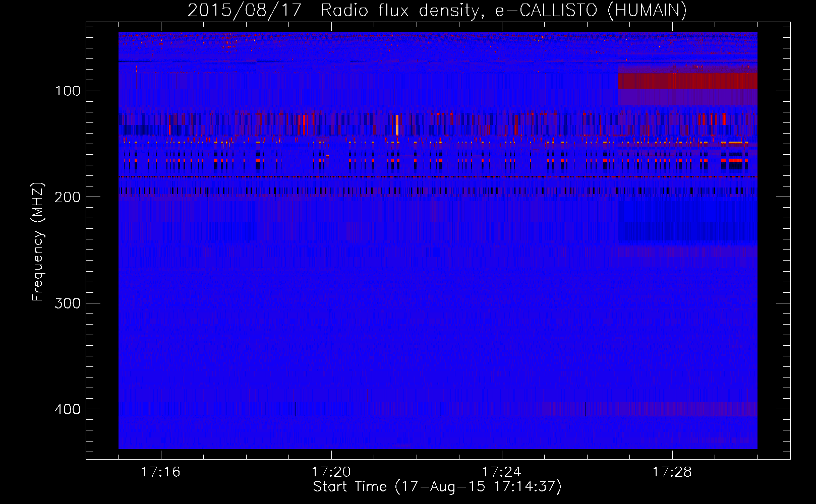816x504 pixels.
Task: Click the 17:28 time tick label
Action: click(672, 472)
